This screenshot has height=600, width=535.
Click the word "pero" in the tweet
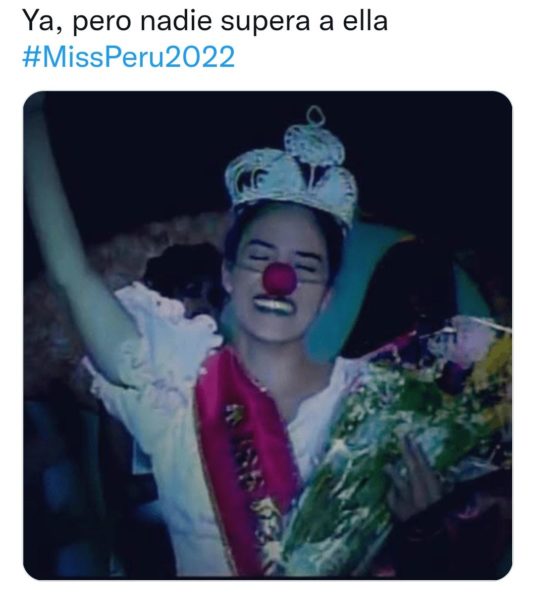click(102, 23)
